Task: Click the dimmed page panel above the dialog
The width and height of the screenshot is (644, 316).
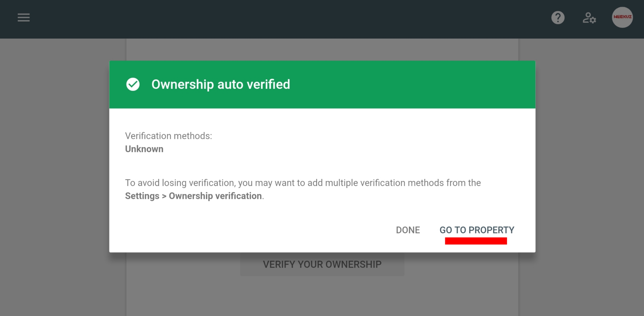Action: tap(322, 50)
